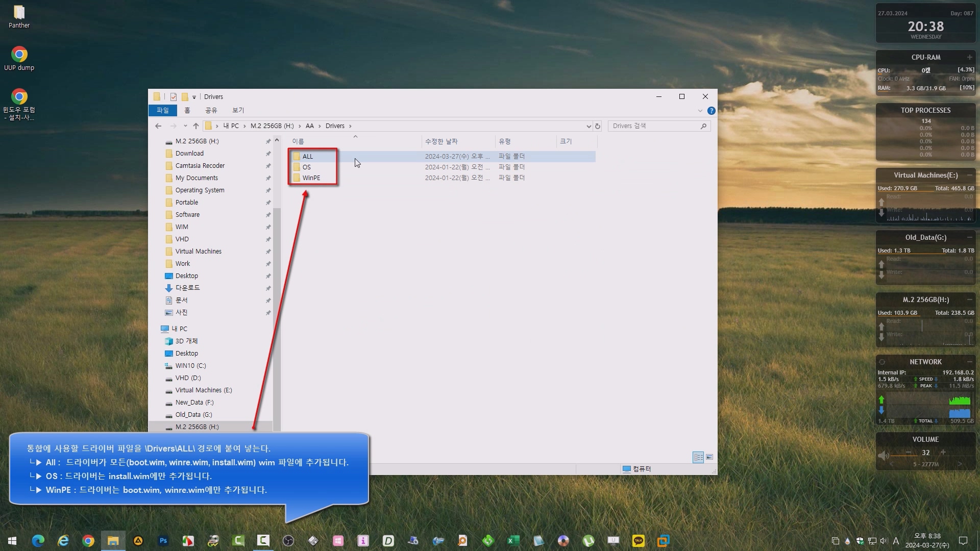Viewport: 980px width, 551px height.
Task: Open the Customize Quick Access Toolbar dropdown
Action: (194, 97)
